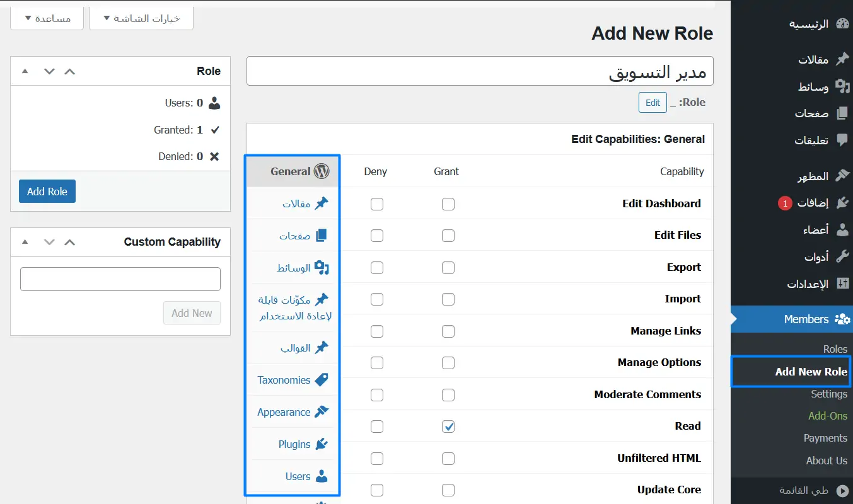Click the Plugins plug icon in capability tabs
Image resolution: width=853 pixels, height=504 pixels.
(322, 444)
